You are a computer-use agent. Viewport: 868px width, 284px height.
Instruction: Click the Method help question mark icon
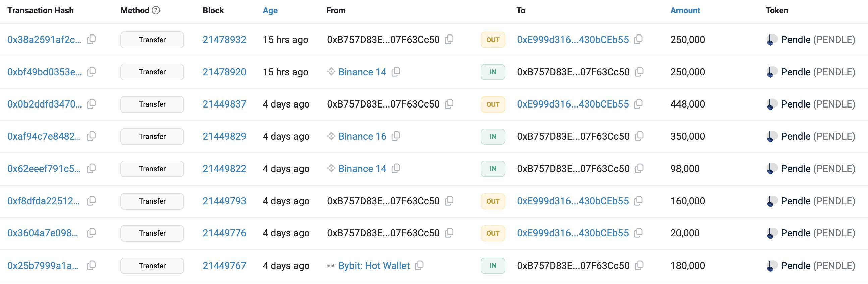pos(156,10)
